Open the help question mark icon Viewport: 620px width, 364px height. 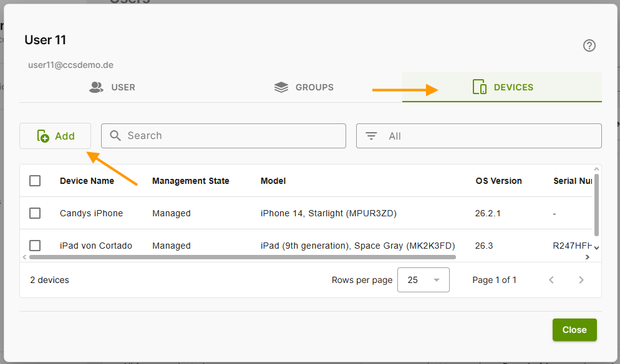click(589, 45)
